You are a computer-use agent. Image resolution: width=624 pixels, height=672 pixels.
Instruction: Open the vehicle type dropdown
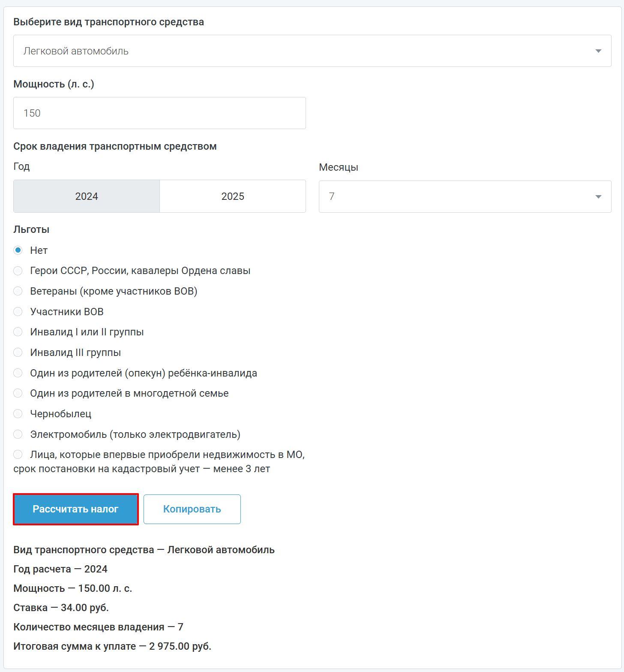(x=300, y=51)
